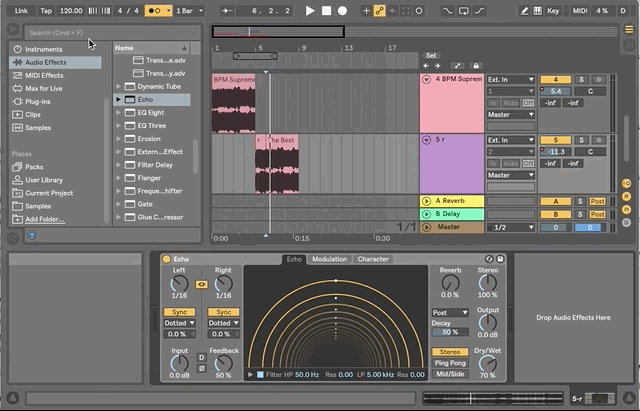Click the Echo channel link button
Viewport: 640px width, 411px height.
(201, 283)
